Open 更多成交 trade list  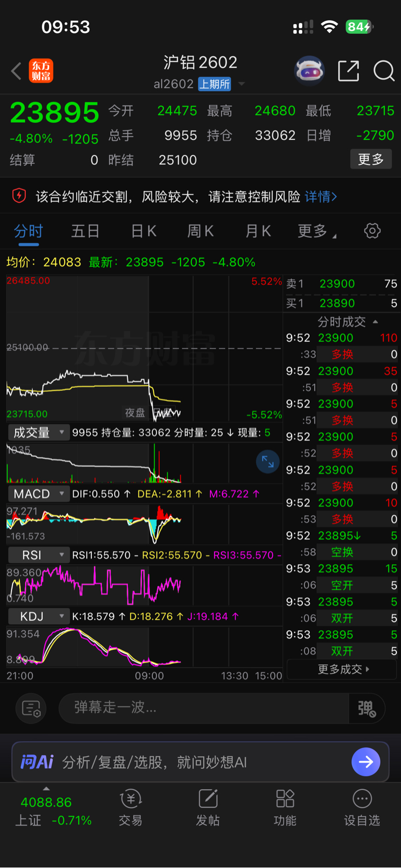343,669
